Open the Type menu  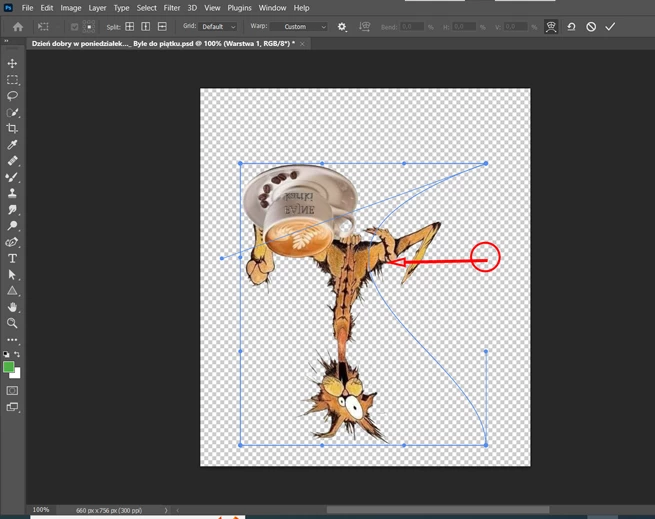122,8
